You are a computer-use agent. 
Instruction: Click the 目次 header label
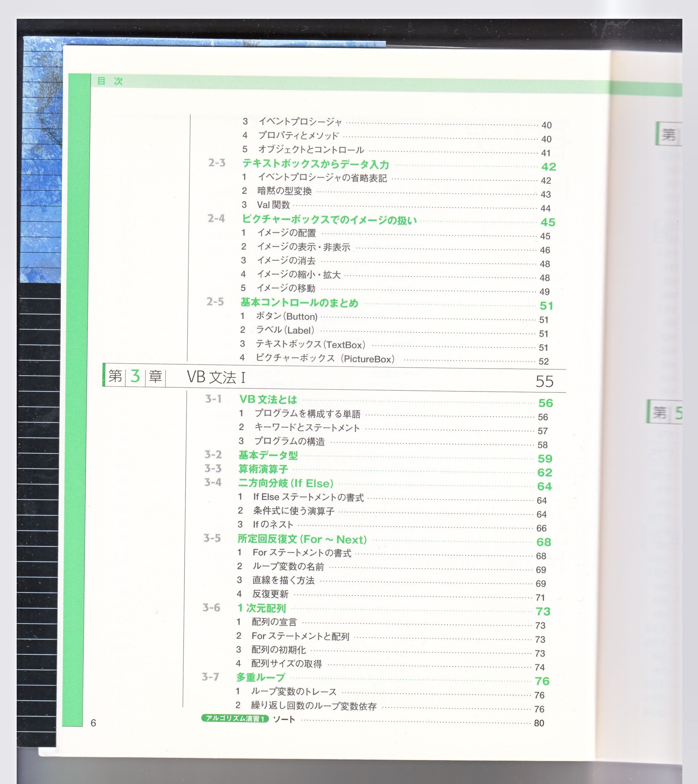[110, 81]
